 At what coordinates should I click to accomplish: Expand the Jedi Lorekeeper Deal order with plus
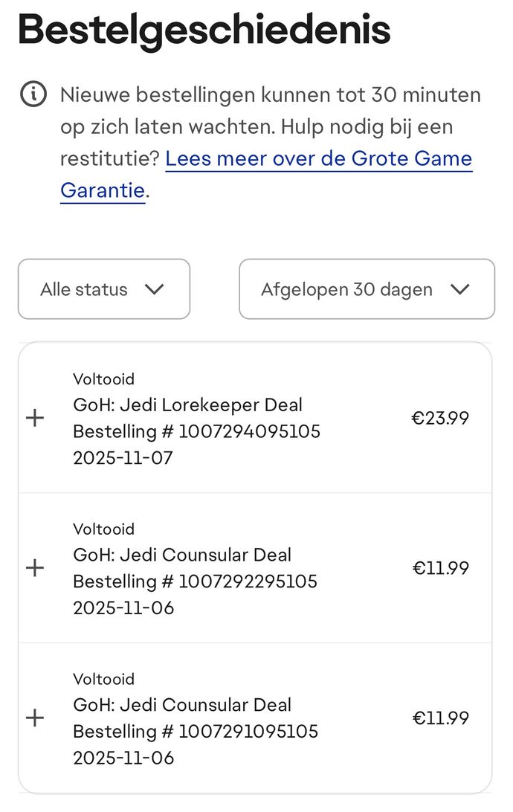click(x=35, y=418)
